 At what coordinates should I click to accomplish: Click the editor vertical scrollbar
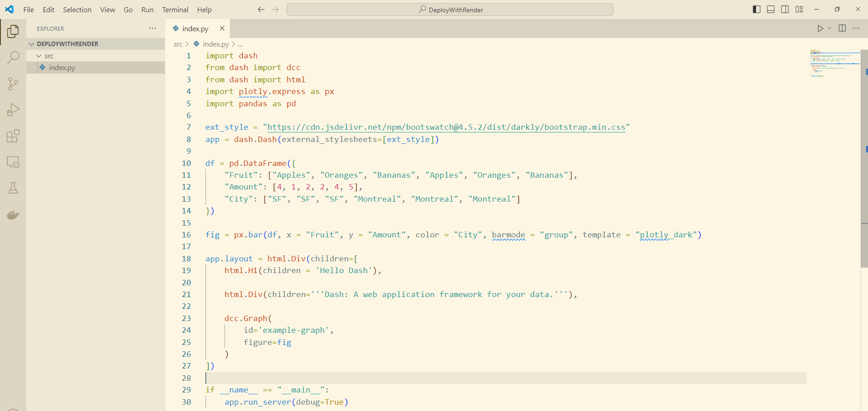coord(864,158)
